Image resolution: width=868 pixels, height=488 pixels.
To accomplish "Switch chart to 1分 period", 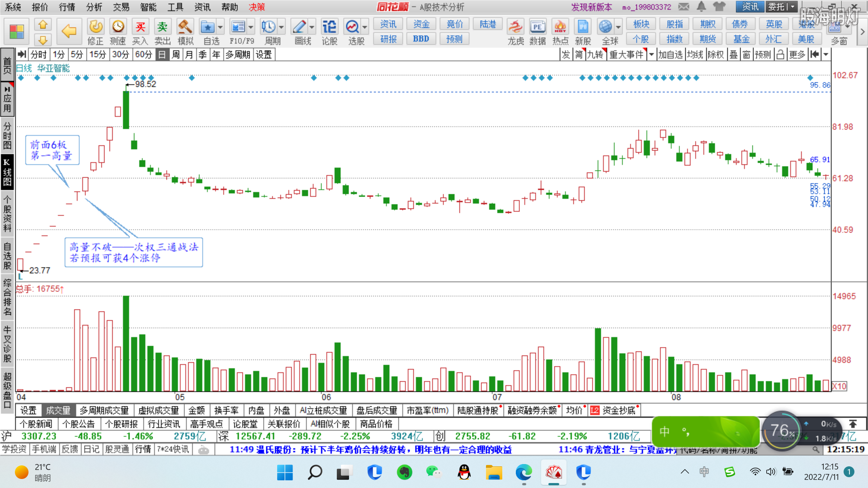I will [59, 55].
